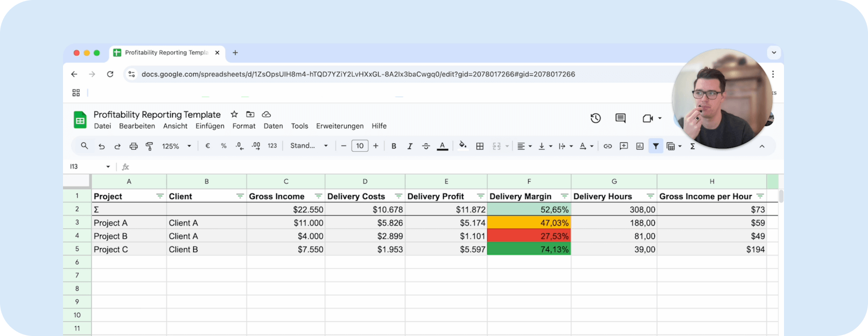This screenshot has width=868, height=336.
Task: Increase decimal places
Action: (x=256, y=146)
